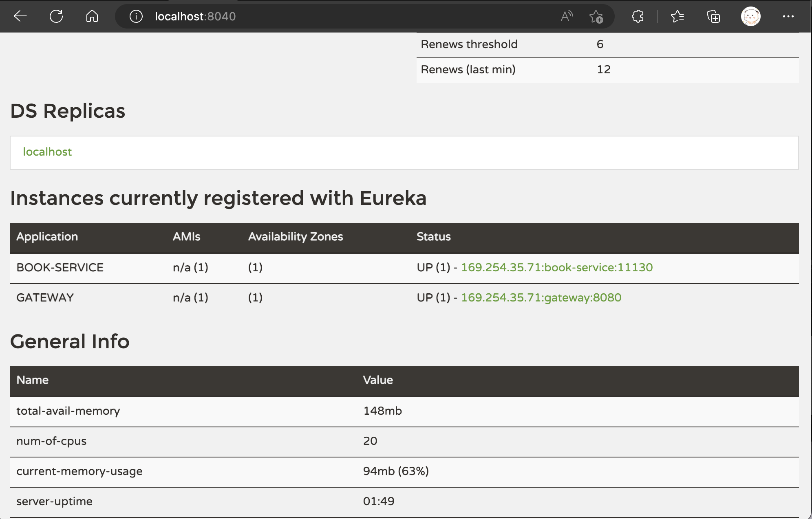Open gateway:8080 instance link
This screenshot has width=812, height=519.
point(541,298)
